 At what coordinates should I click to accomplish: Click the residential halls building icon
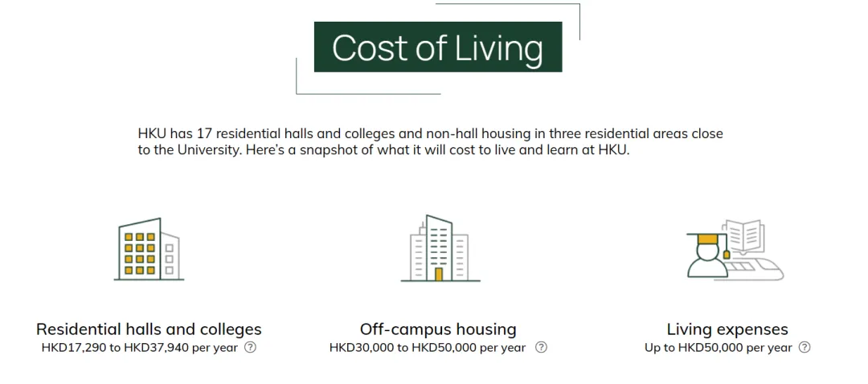(149, 249)
